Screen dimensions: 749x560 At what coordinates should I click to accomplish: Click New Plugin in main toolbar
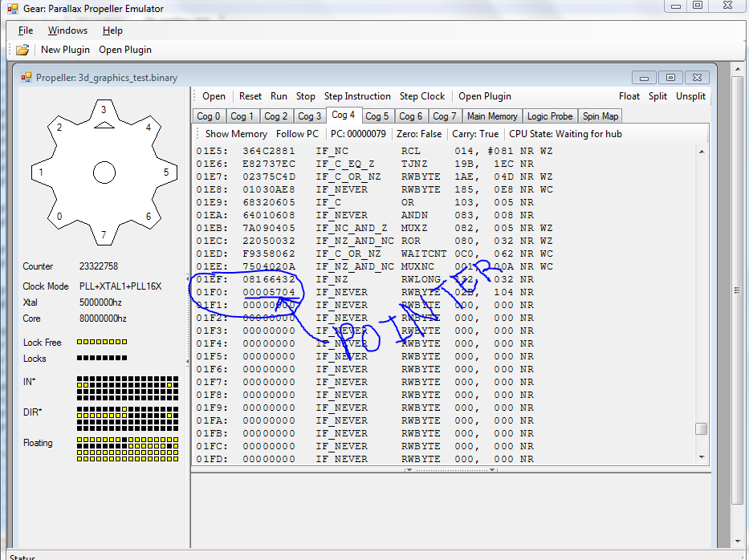(x=65, y=50)
